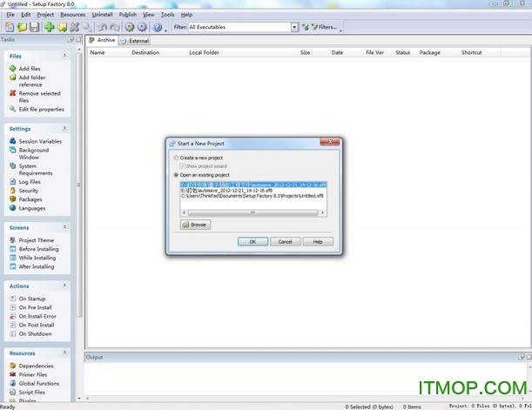Switch to the External tab
The width and height of the screenshot is (532, 410).
click(135, 41)
